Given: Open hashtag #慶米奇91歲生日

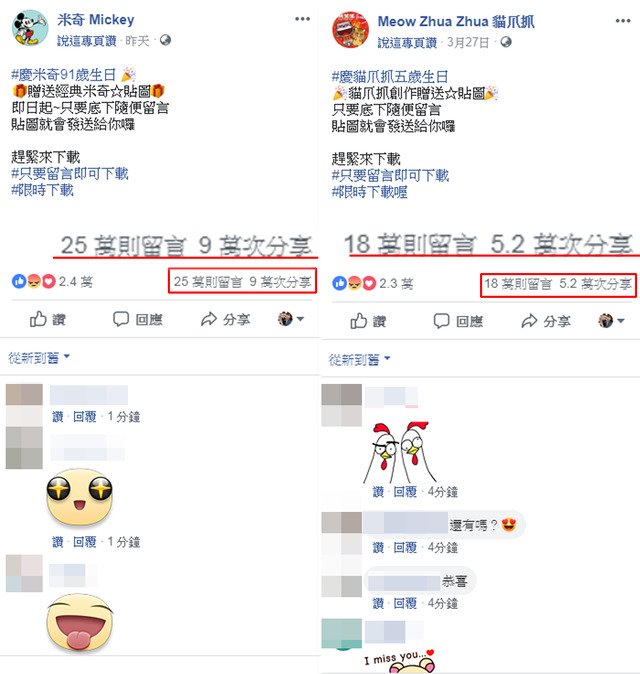Looking at the screenshot, I should 64,75.
